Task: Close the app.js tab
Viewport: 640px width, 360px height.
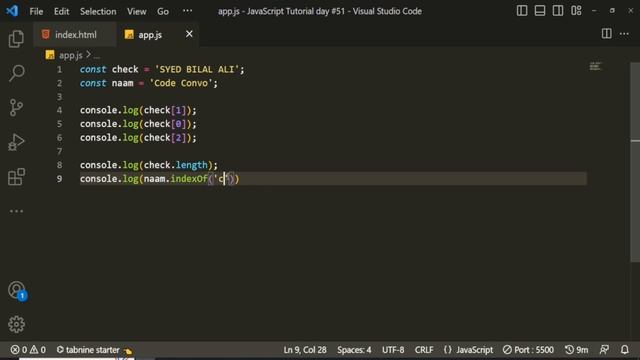Action: click(x=189, y=34)
